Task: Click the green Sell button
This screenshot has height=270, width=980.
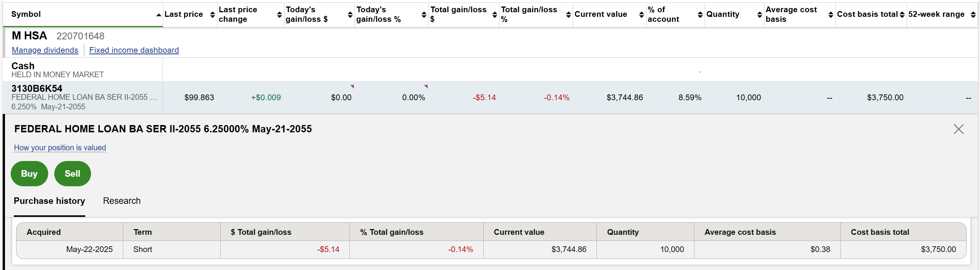Action: point(72,174)
